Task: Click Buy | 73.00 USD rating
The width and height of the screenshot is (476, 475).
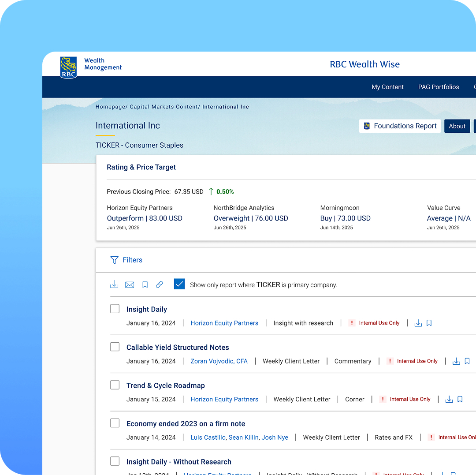Action: [346, 218]
